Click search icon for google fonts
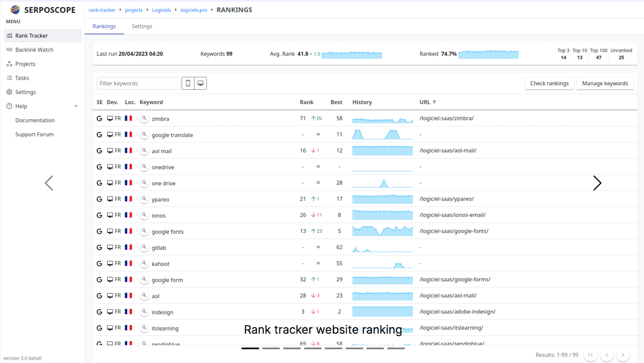This screenshot has width=644, height=363. [x=144, y=231]
